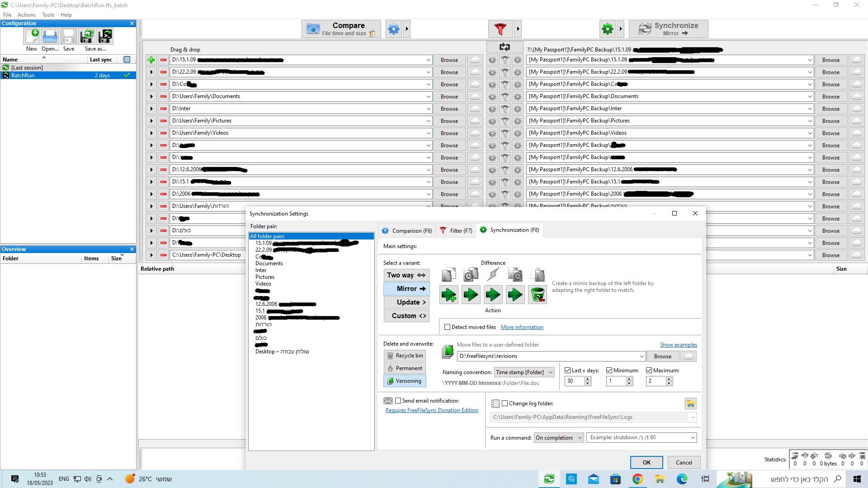Choose Permanent deletion handling
Screen dimensions: 868x488
405,368
